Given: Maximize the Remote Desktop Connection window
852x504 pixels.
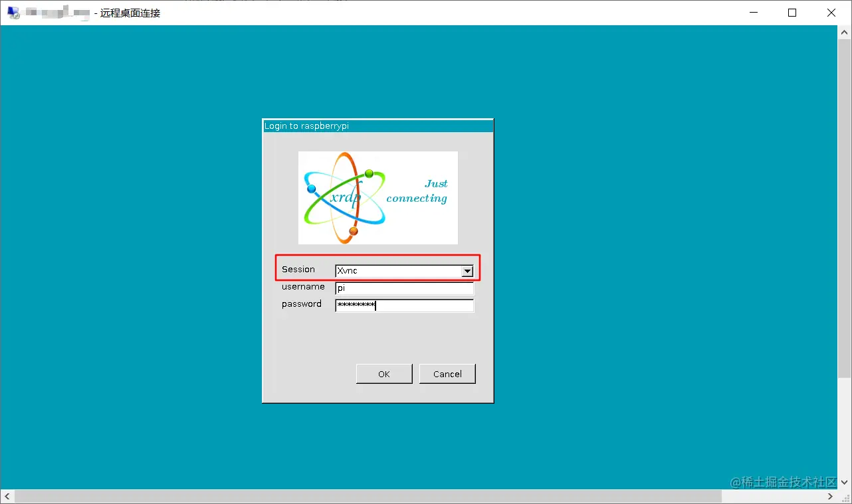Looking at the screenshot, I should click(x=792, y=13).
